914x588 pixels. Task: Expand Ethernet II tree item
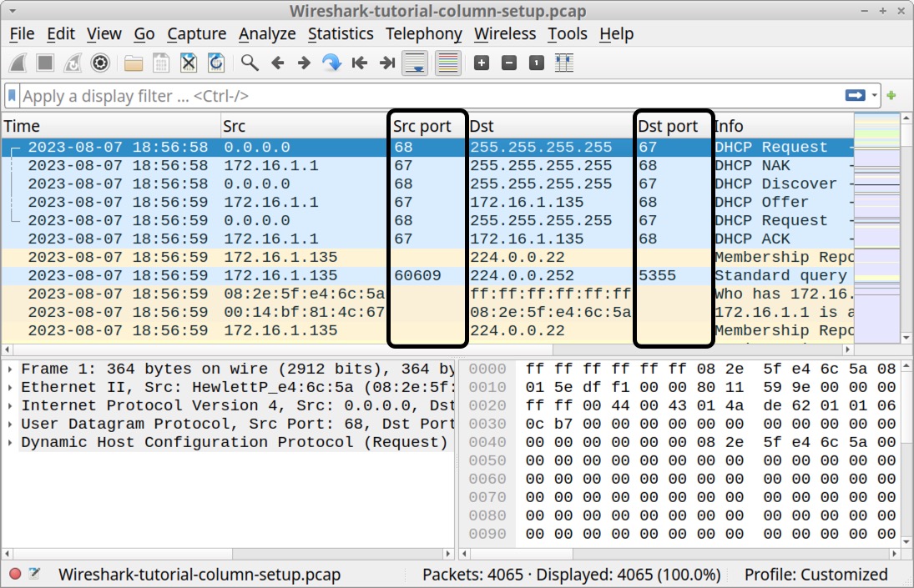(x=10, y=387)
